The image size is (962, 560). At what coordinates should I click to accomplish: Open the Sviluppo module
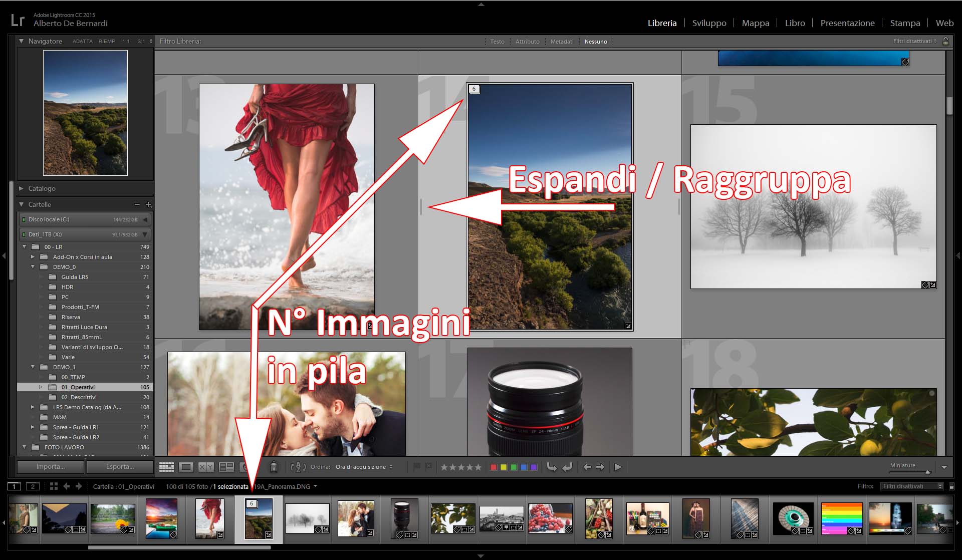[709, 23]
